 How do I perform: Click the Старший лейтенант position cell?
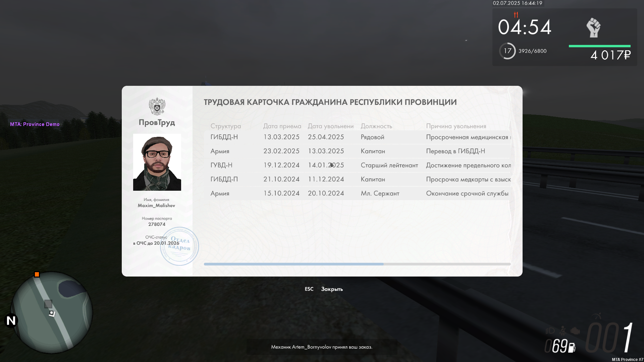(389, 165)
